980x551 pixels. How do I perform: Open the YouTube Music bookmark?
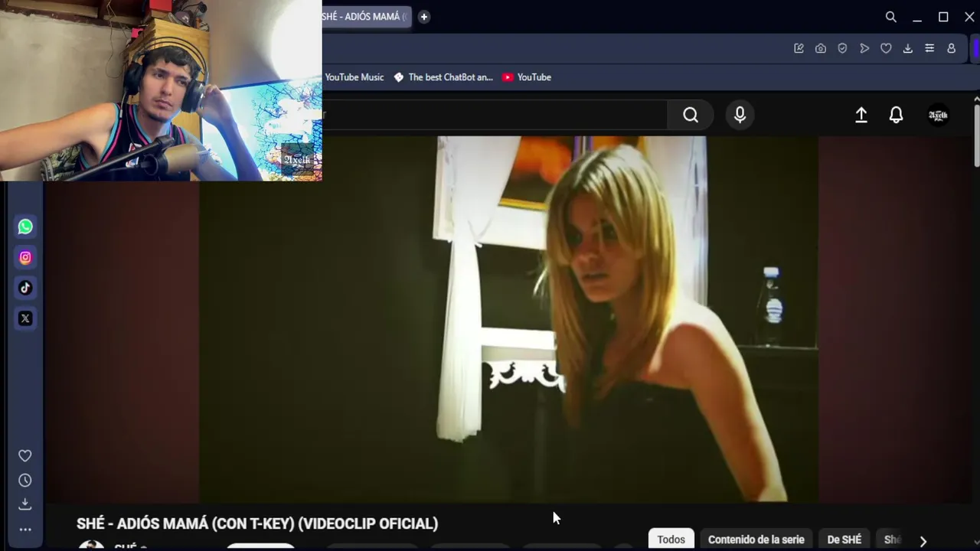pos(354,77)
